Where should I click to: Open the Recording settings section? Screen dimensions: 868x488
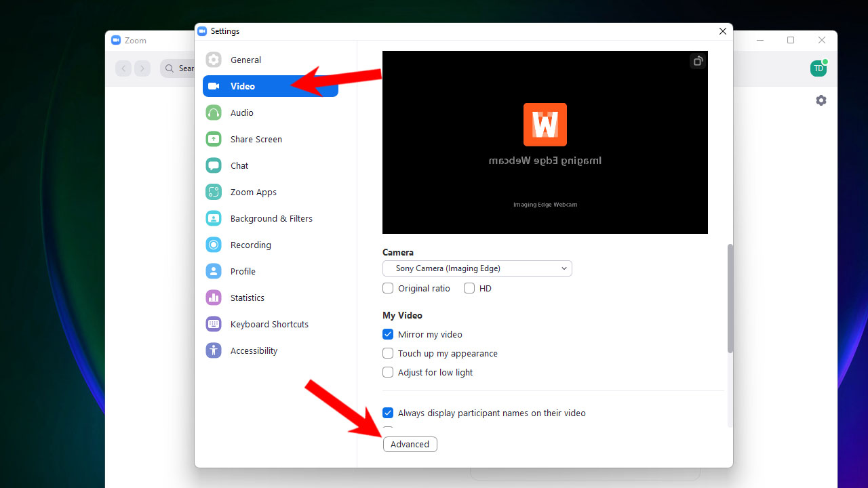250,245
